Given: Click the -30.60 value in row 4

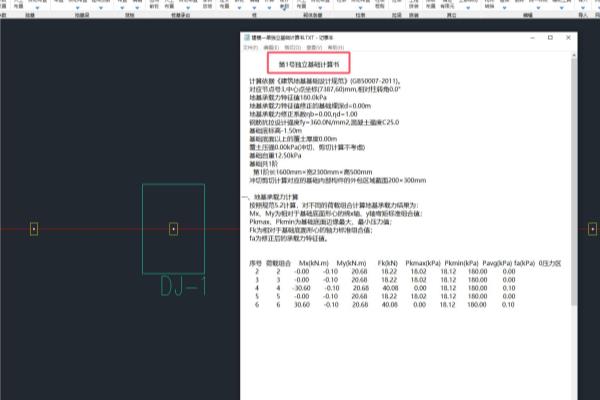Looking at the screenshot, I should [301, 288].
